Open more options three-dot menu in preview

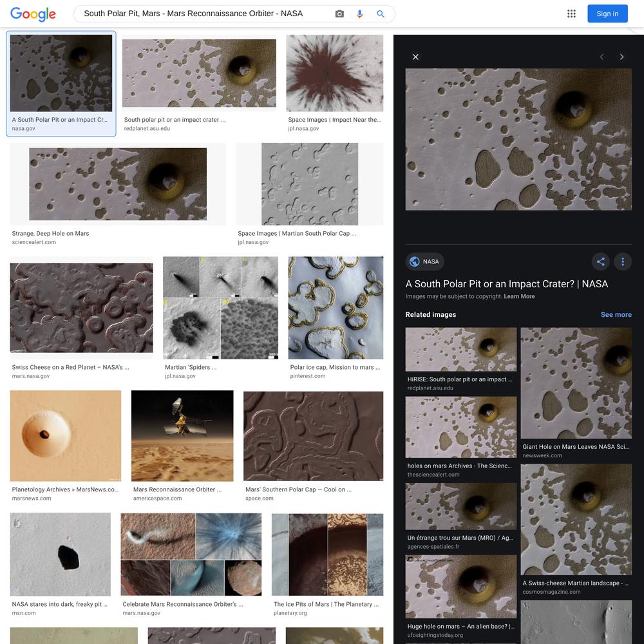(623, 261)
